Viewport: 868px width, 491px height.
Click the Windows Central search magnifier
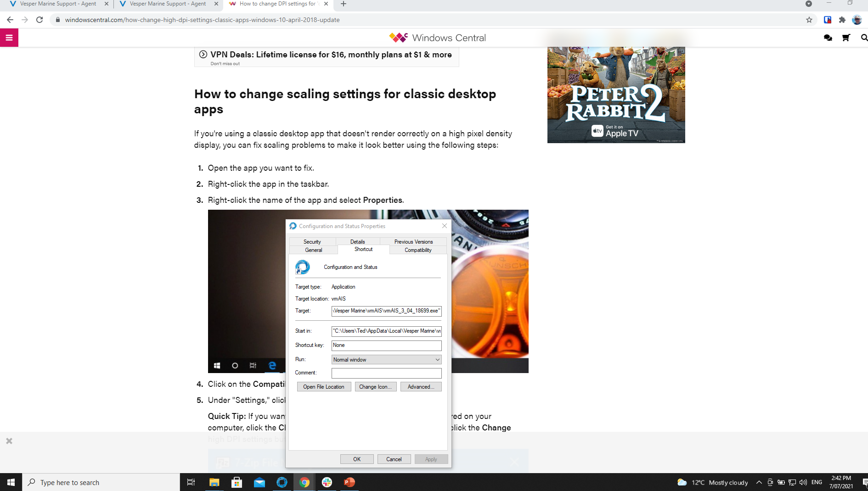[864, 38]
